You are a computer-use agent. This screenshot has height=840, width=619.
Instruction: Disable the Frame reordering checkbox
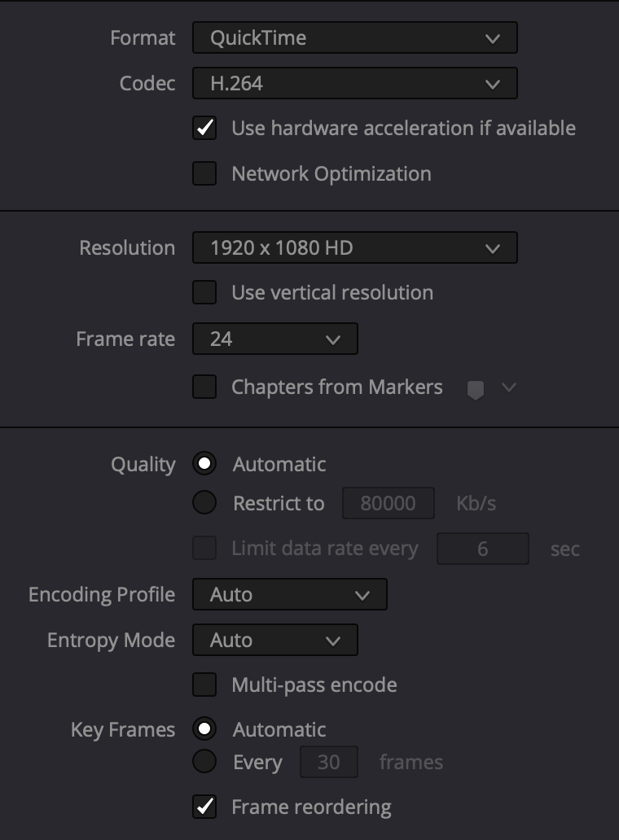tap(204, 807)
